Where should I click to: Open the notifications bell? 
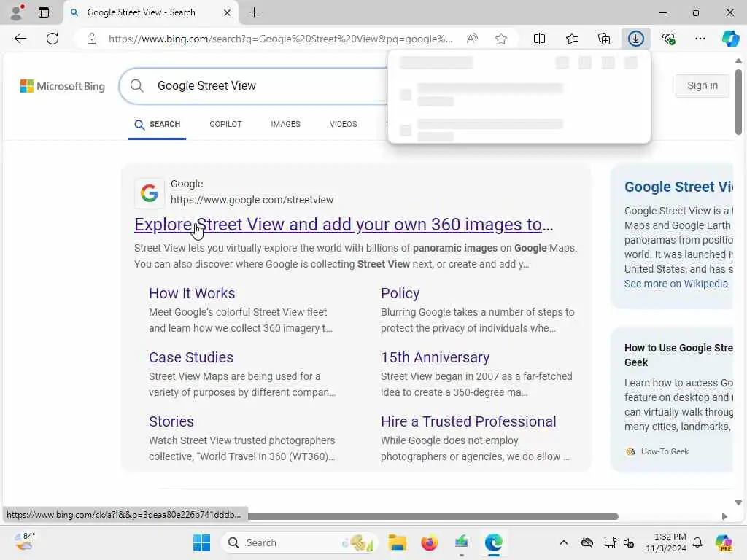point(697,542)
